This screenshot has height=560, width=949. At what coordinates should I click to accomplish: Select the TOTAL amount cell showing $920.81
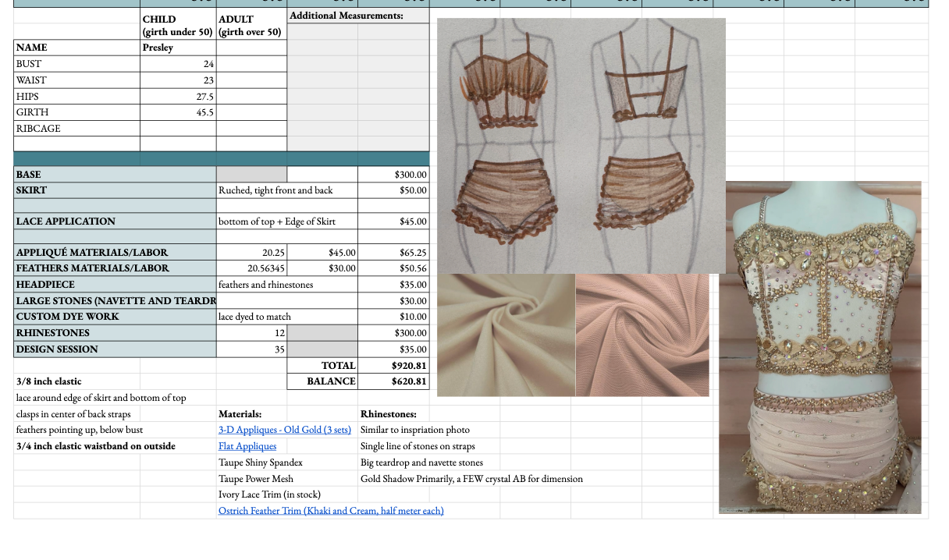[393, 365]
